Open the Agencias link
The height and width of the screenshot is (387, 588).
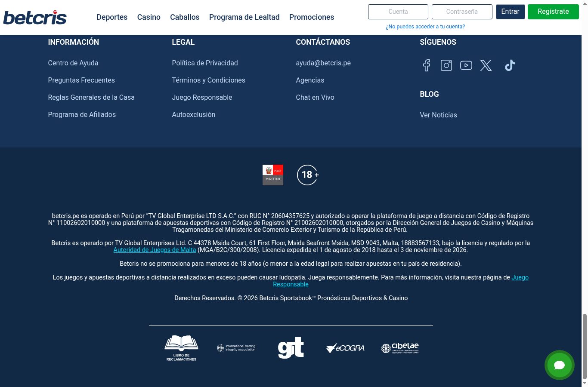[x=310, y=80]
